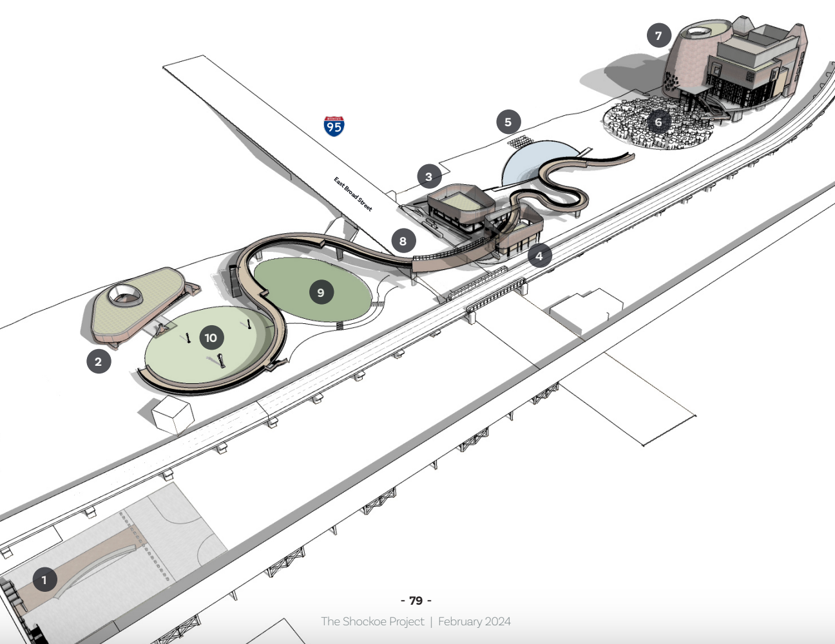This screenshot has width=835, height=644.
Task: Click the Interstate 95 shield sign
Action: click(x=334, y=126)
